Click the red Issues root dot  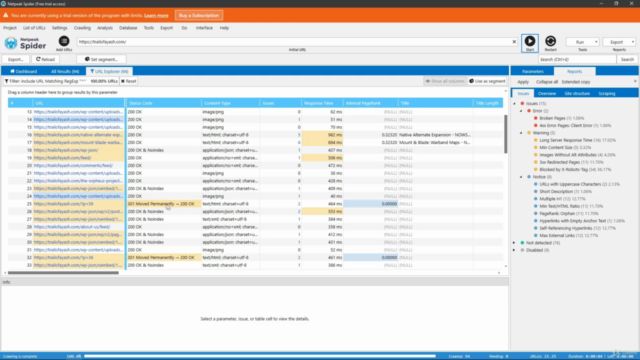(x=522, y=104)
